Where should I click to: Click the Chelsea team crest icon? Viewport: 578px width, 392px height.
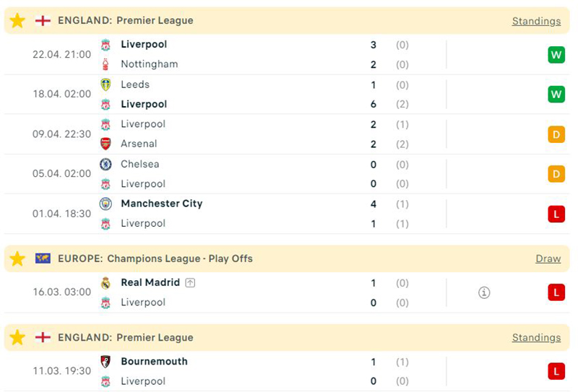[x=106, y=164]
